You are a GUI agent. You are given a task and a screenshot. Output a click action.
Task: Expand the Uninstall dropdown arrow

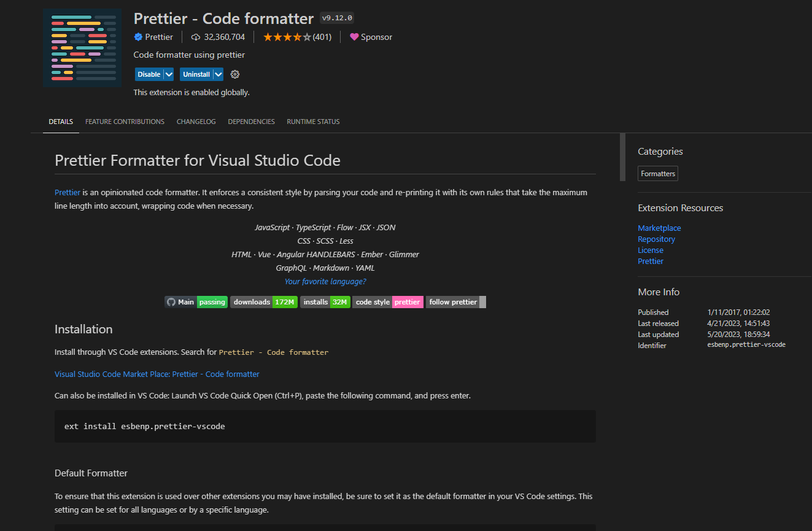point(218,74)
